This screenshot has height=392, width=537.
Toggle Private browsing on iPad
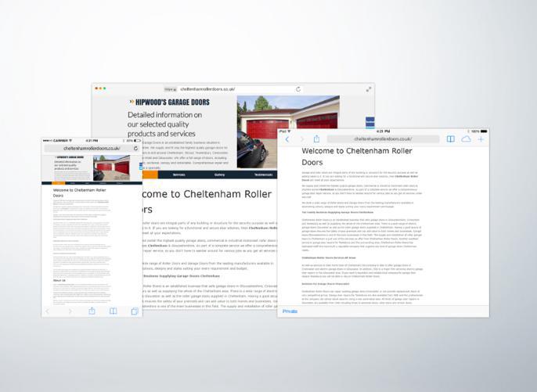tap(290, 311)
